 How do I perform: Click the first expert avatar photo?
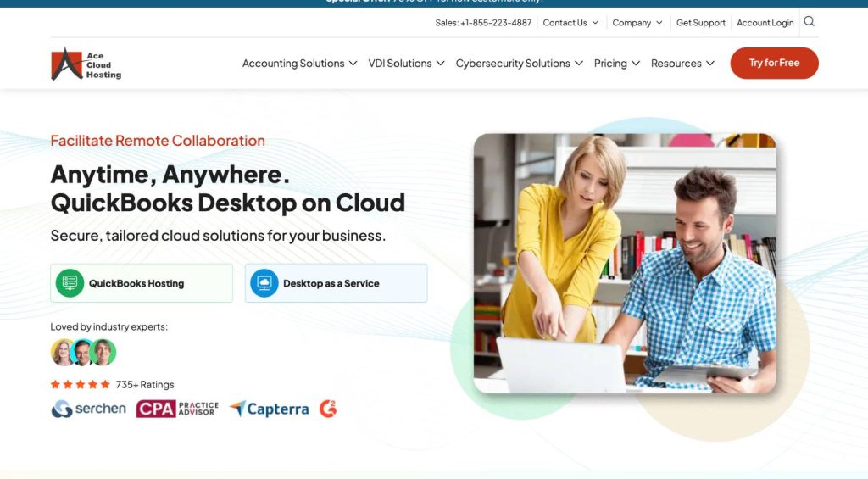(x=62, y=352)
